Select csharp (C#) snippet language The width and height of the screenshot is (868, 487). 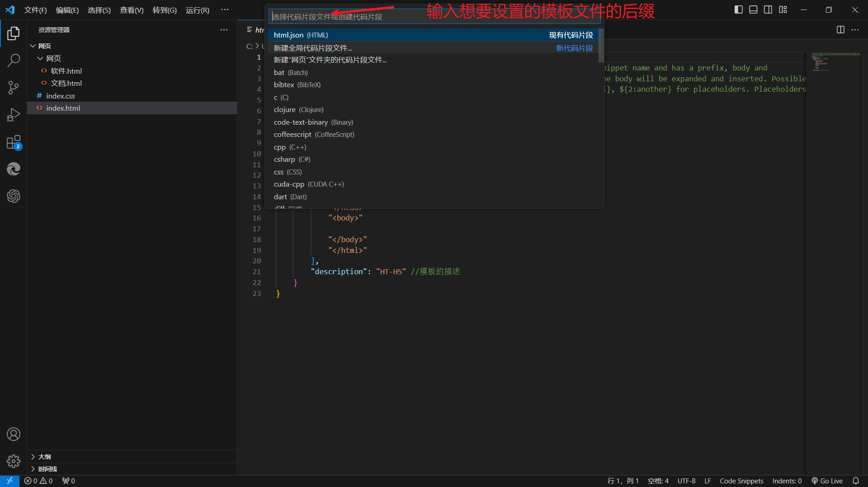[x=434, y=159]
